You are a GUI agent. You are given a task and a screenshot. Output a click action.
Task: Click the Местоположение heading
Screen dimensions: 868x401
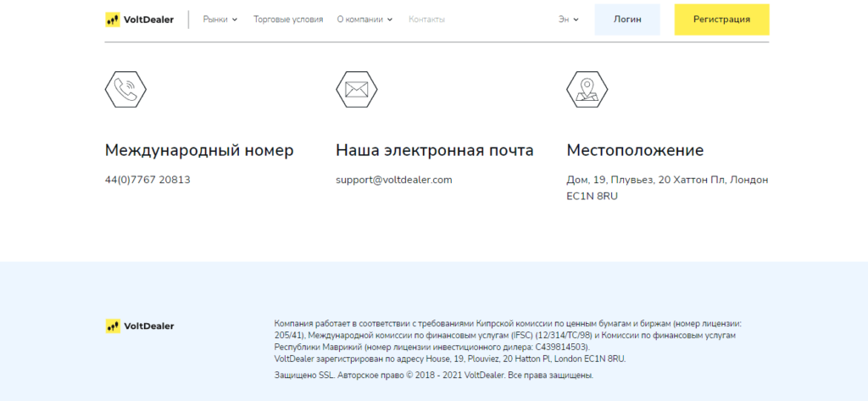pyautogui.click(x=635, y=150)
